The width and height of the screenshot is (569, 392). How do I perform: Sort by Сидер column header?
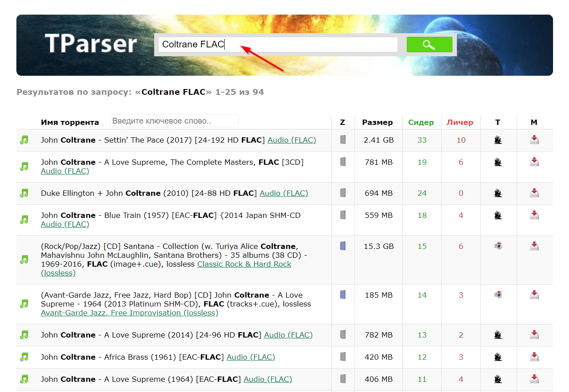click(x=421, y=122)
